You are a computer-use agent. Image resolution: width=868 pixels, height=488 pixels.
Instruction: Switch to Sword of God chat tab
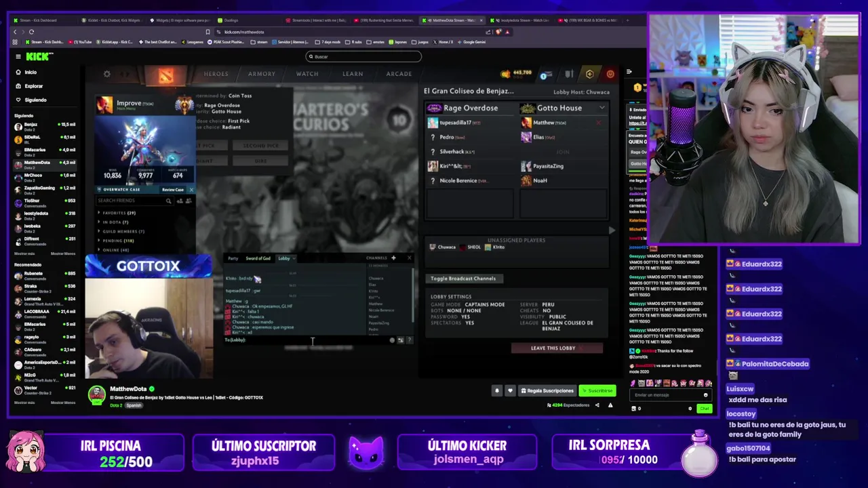[x=258, y=258]
